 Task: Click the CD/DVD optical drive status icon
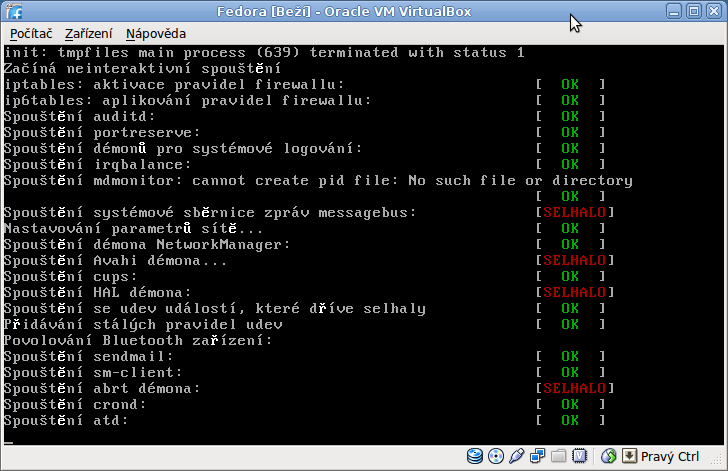[496, 457]
